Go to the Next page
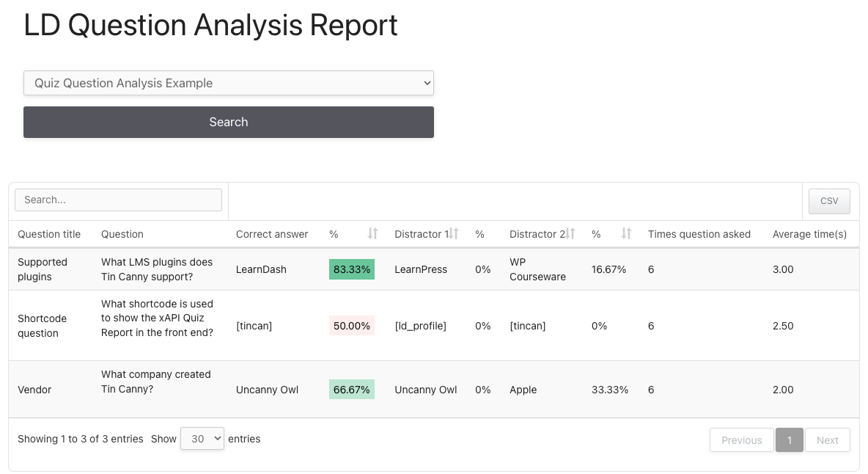 (827, 440)
